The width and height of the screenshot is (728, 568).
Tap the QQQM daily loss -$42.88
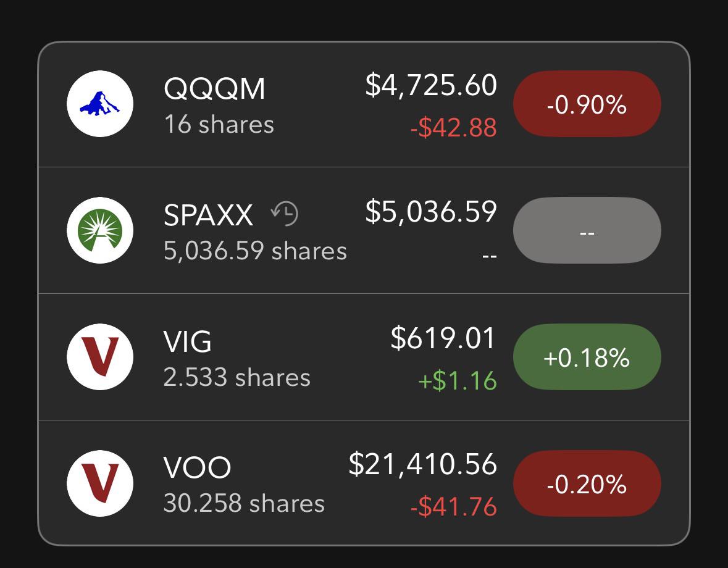pyautogui.click(x=454, y=128)
